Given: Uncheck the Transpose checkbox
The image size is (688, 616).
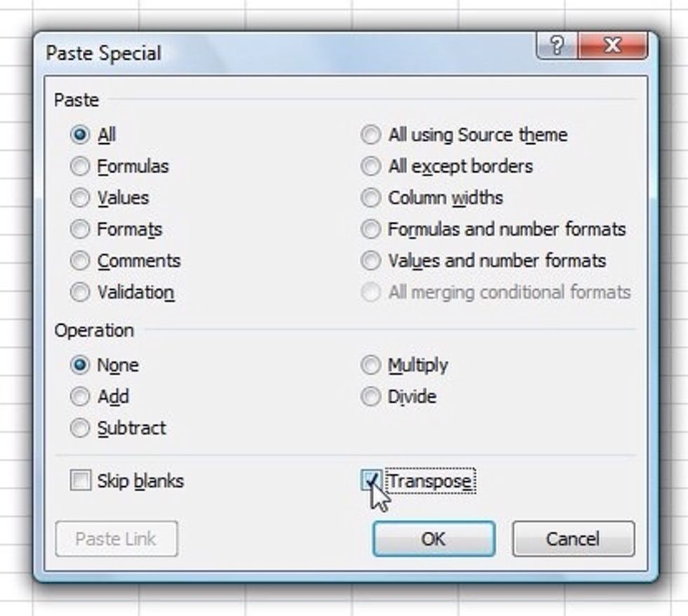Looking at the screenshot, I should coord(371,481).
